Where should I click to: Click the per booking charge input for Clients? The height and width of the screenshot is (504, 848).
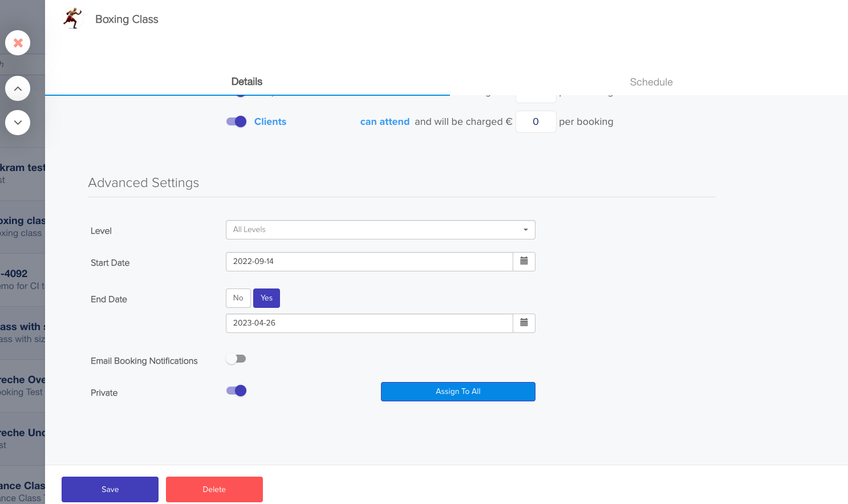point(536,121)
